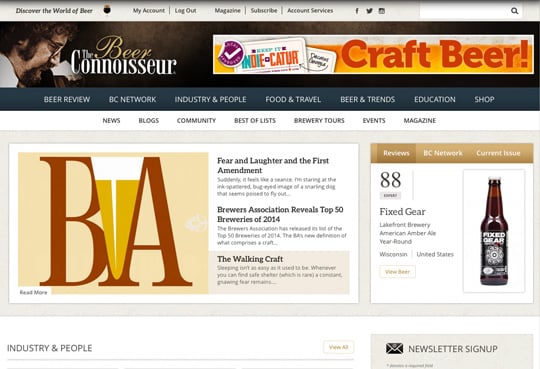Open Fear and Laughter article headline

point(273,165)
